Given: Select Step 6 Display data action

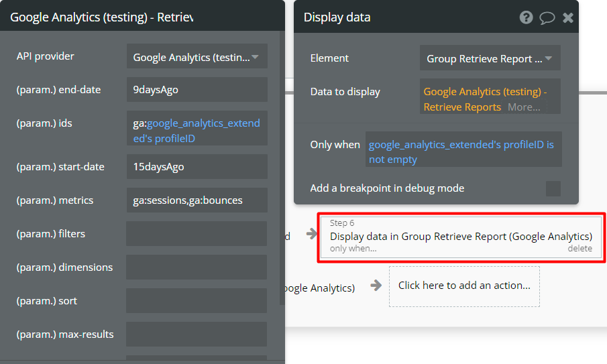Looking at the screenshot, I should coord(461,237).
